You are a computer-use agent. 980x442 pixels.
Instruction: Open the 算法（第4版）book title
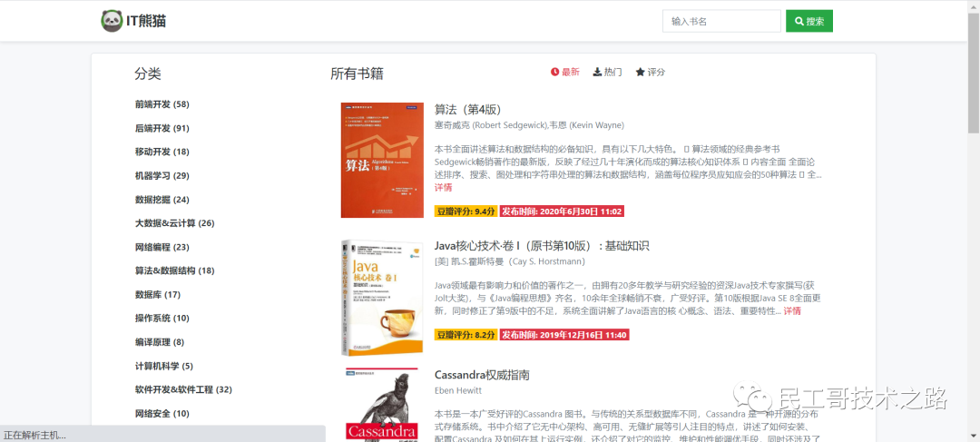coord(468,110)
